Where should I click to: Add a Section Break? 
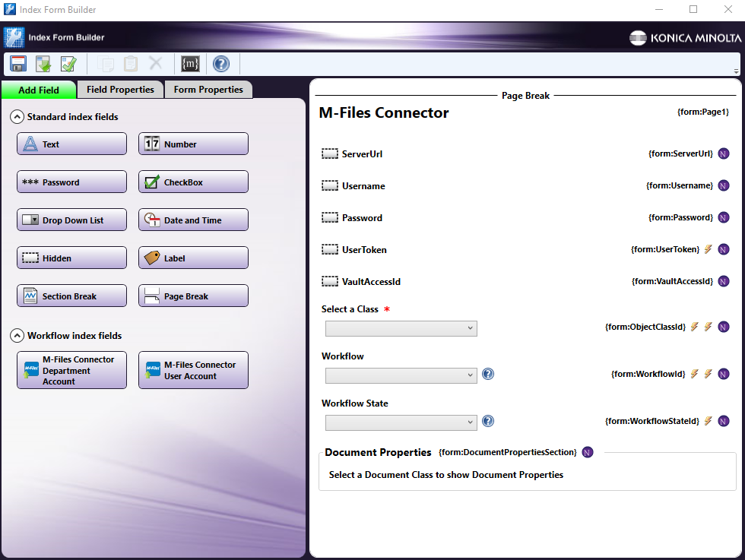click(71, 296)
